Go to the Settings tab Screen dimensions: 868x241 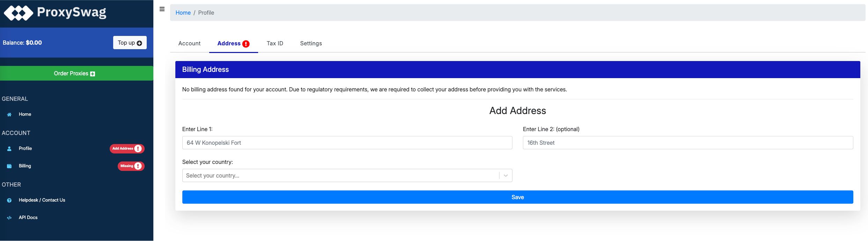311,43
